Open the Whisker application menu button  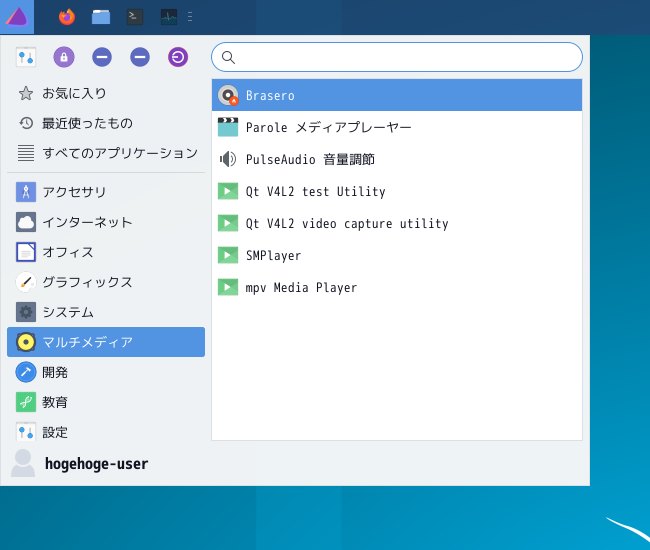pos(17,17)
